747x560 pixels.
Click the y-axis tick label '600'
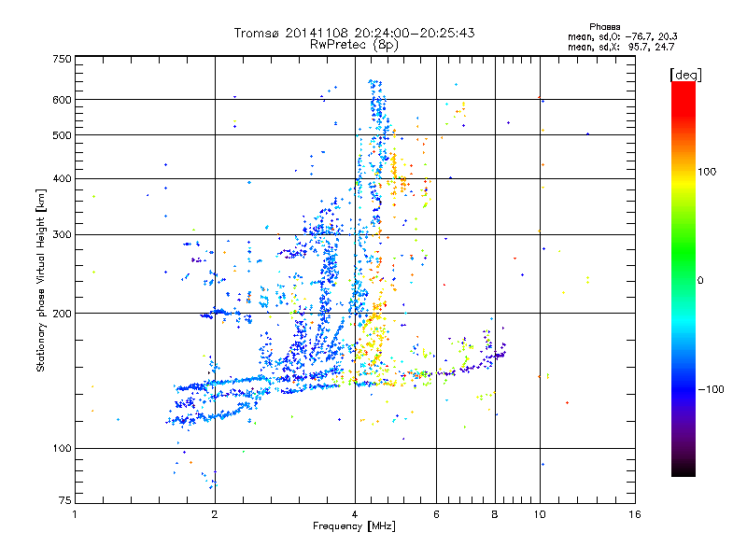point(62,100)
